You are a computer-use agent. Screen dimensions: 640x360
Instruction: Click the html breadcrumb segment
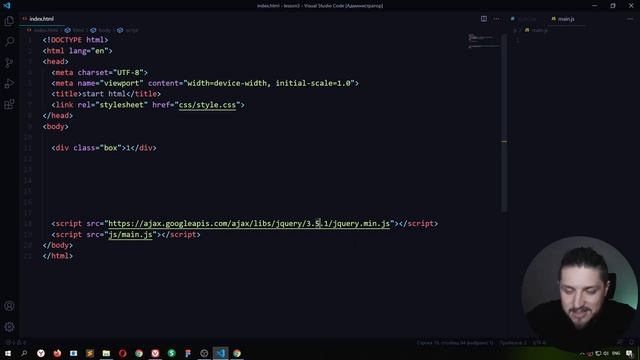tap(75, 30)
